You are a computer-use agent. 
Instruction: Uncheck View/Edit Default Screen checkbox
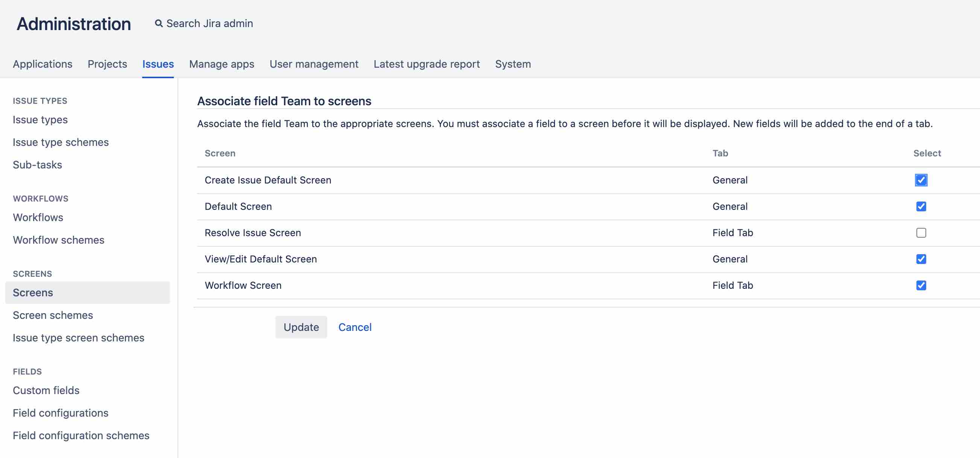pos(921,259)
